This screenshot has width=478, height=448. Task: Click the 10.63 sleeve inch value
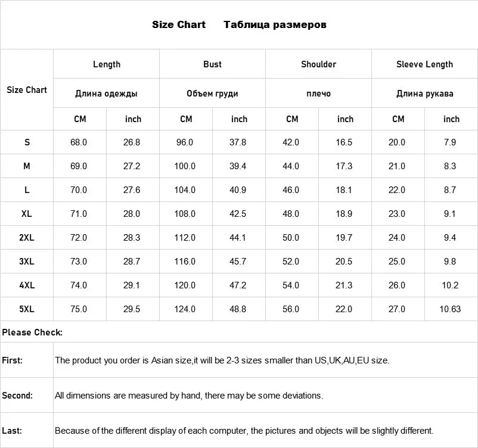coord(450,309)
